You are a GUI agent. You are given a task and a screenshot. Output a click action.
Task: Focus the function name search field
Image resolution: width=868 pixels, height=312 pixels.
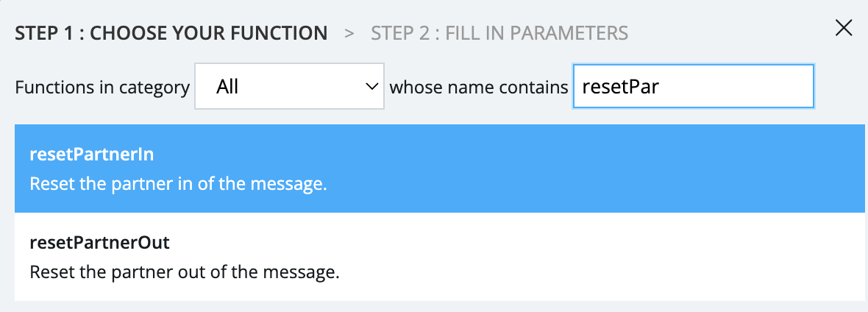tap(693, 87)
